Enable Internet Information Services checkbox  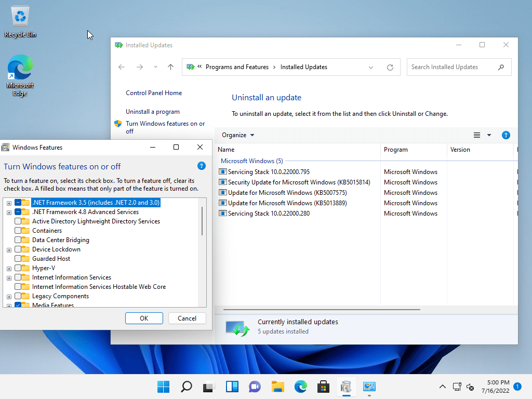(18, 277)
